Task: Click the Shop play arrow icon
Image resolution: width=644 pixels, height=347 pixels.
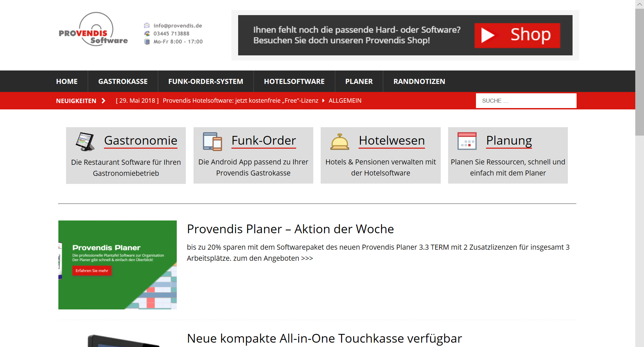Action: [x=488, y=35]
